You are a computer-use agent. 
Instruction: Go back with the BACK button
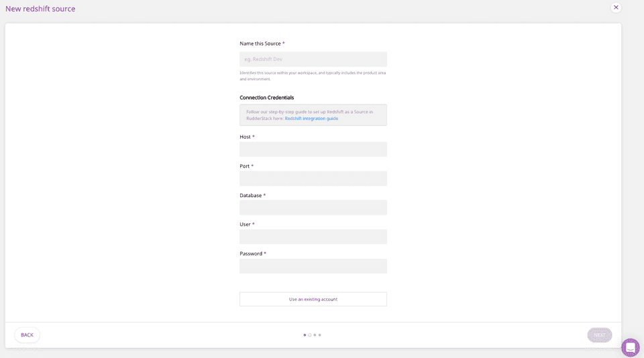[27, 335]
